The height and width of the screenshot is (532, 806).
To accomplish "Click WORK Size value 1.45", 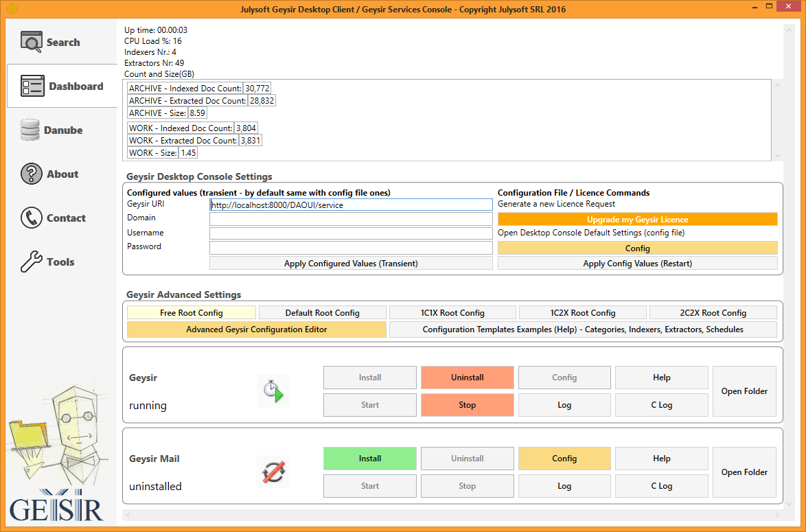I will pos(188,152).
